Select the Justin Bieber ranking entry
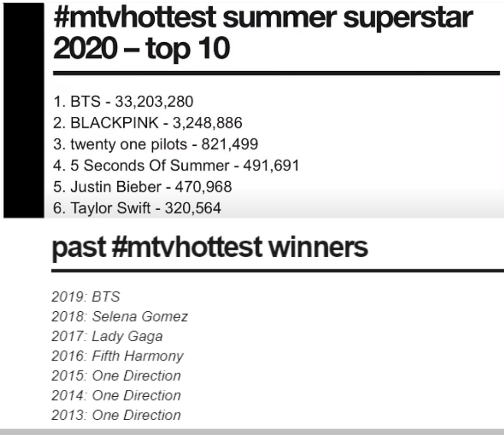Screen dimensions: 504x435 pos(142,187)
